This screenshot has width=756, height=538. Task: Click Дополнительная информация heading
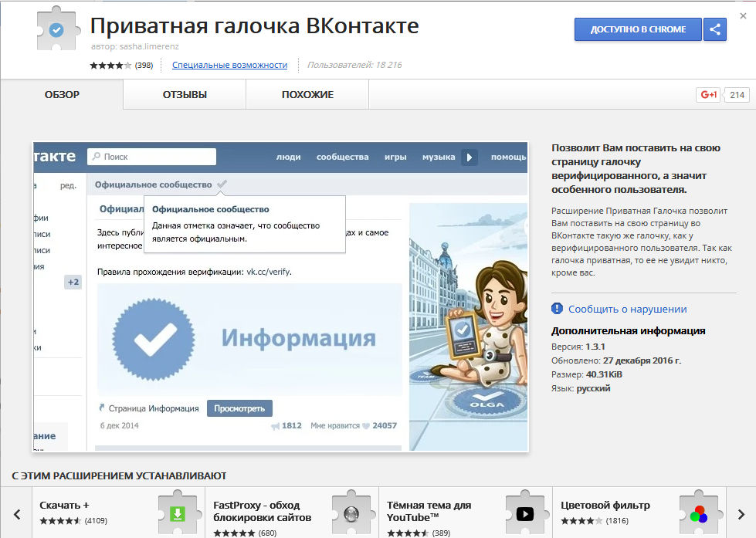click(x=629, y=330)
